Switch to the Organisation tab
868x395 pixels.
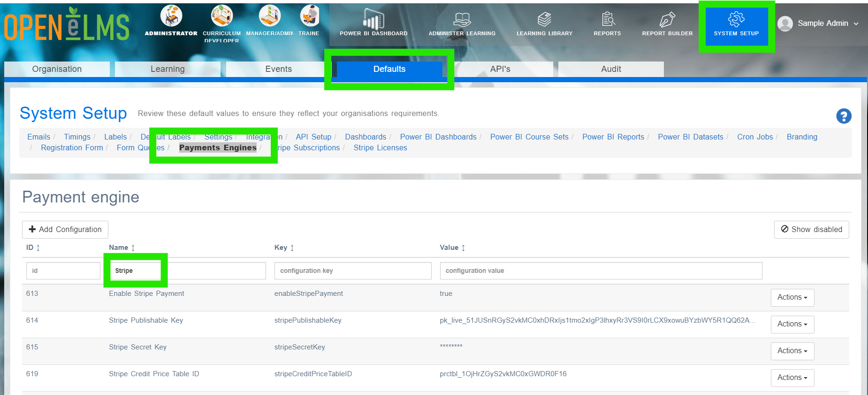pos(57,69)
